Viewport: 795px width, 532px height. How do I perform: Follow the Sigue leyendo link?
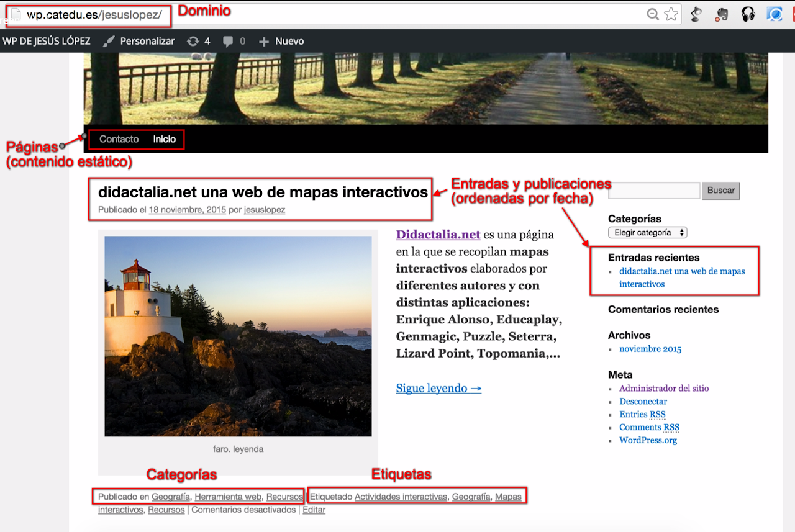[438, 388]
